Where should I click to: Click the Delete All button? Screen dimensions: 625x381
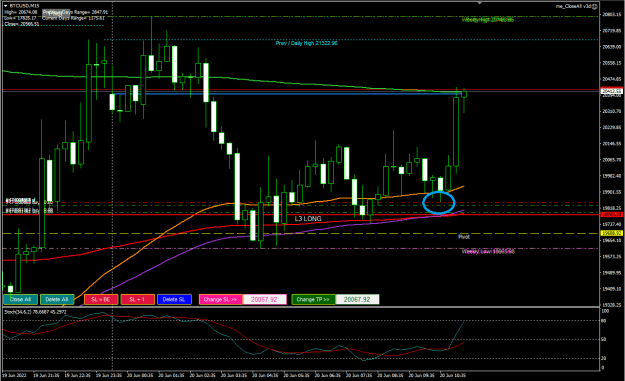click(57, 299)
